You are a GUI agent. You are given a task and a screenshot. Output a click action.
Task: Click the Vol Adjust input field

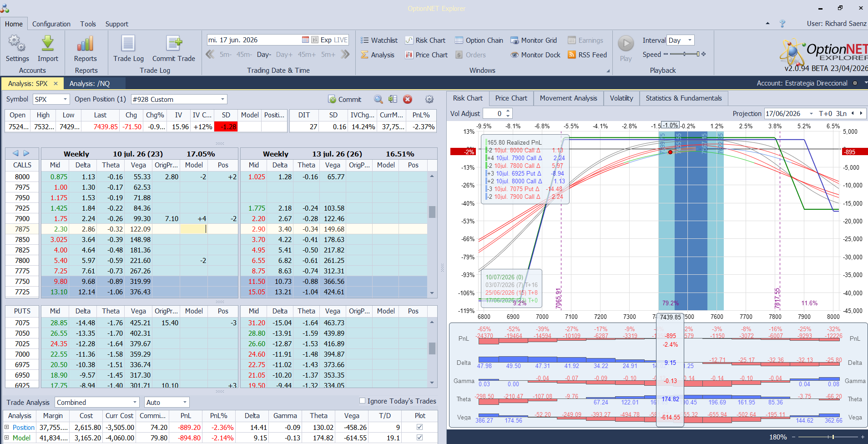click(x=494, y=114)
